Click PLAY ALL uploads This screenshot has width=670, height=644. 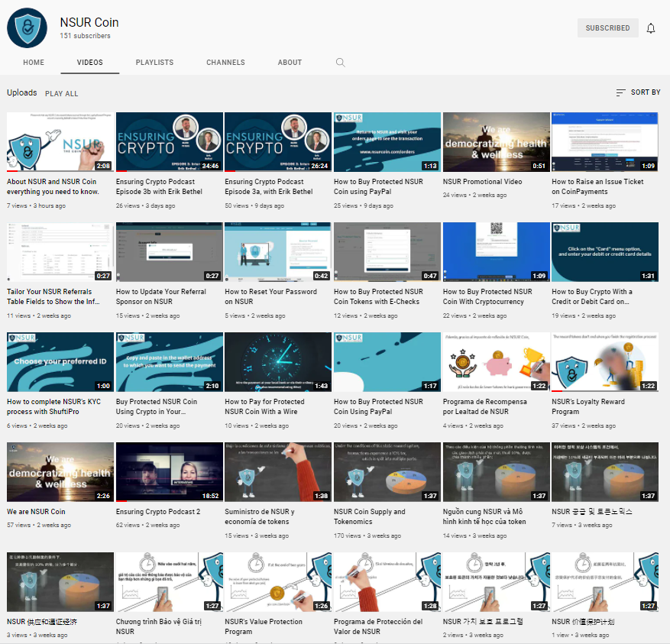coord(62,94)
